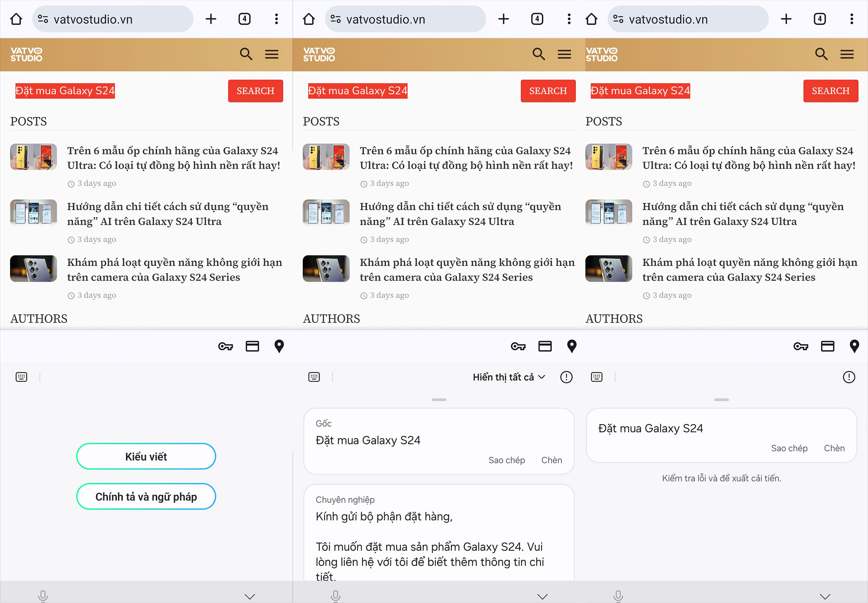Open 'Trên 6 mẫu ốp chính hãng' post in left screen
Image resolution: width=868 pixels, height=603 pixels.
(174, 158)
